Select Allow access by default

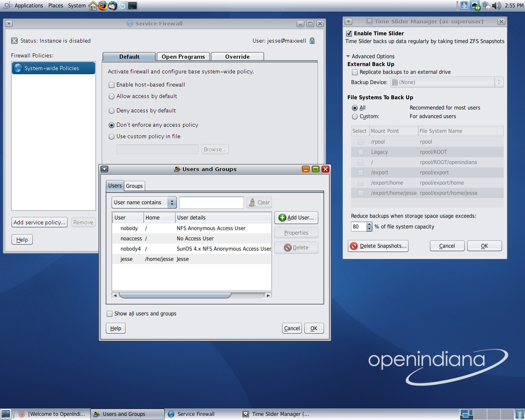tap(112, 96)
